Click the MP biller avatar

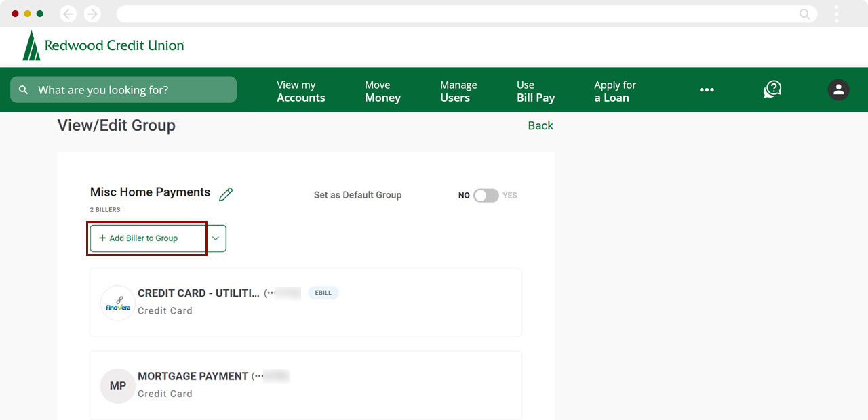(117, 385)
